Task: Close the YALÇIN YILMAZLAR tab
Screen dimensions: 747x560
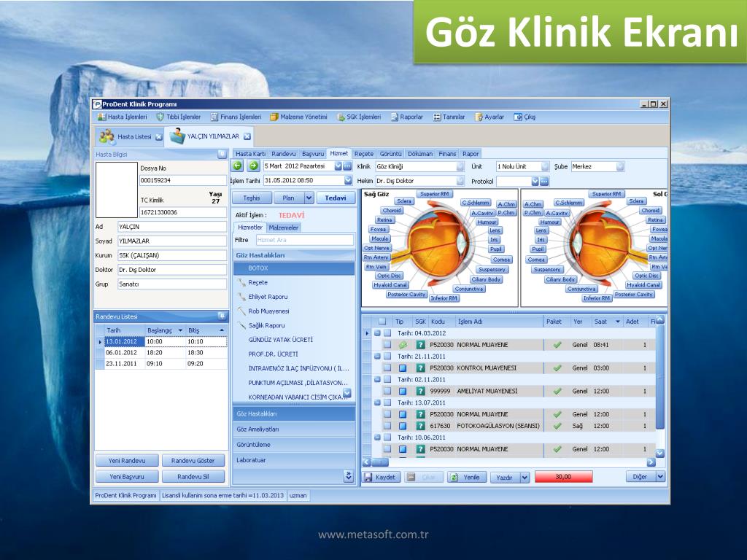Action: pyautogui.click(x=247, y=136)
